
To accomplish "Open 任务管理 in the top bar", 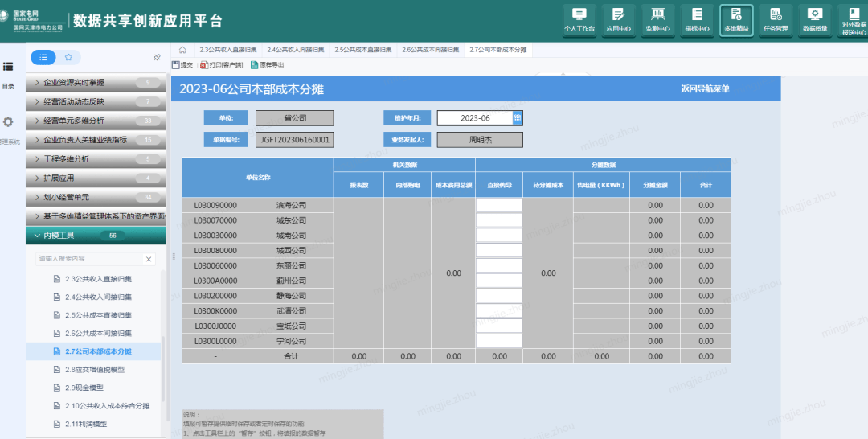I will coord(776,20).
